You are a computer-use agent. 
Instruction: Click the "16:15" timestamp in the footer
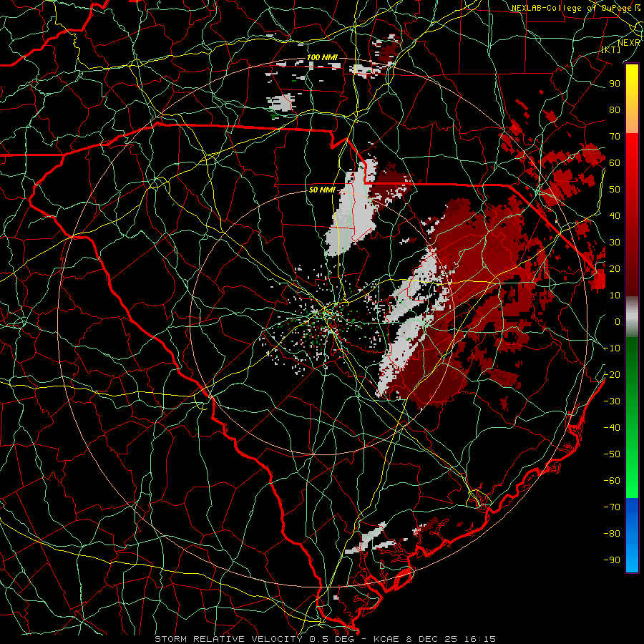click(x=480, y=639)
